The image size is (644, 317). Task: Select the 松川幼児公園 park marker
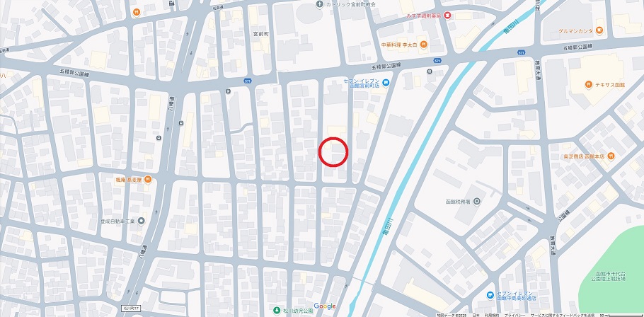click(277, 309)
